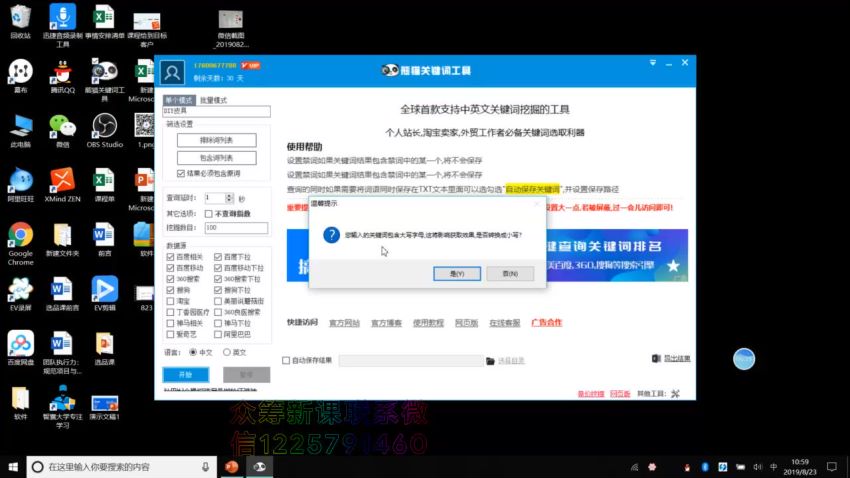Click the PowerPoint taskbar icon
This screenshot has width=850, height=478.
(x=231, y=467)
